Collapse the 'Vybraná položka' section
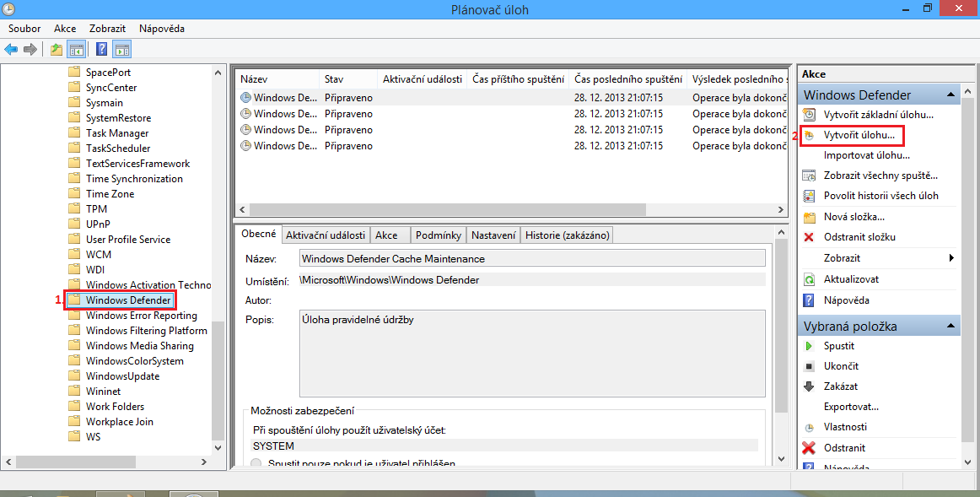Viewport: 980px width, 497px height. pyautogui.click(x=951, y=325)
